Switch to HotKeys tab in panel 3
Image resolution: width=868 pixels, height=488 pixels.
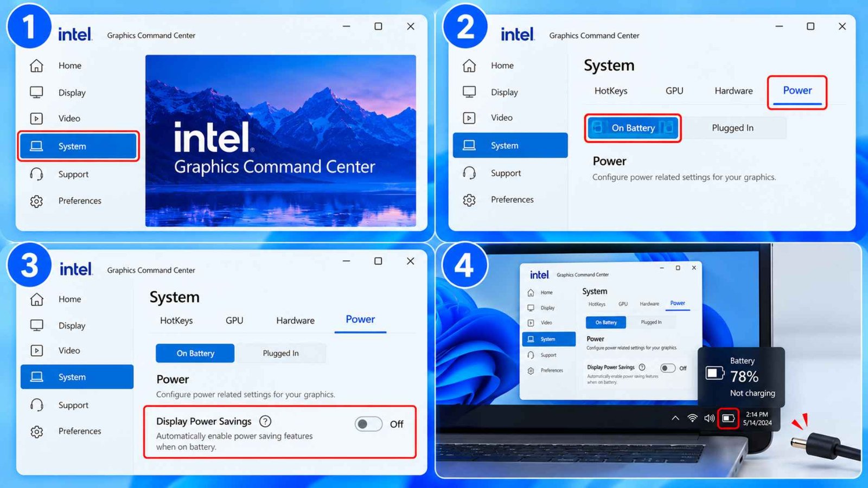coord(176,320)
